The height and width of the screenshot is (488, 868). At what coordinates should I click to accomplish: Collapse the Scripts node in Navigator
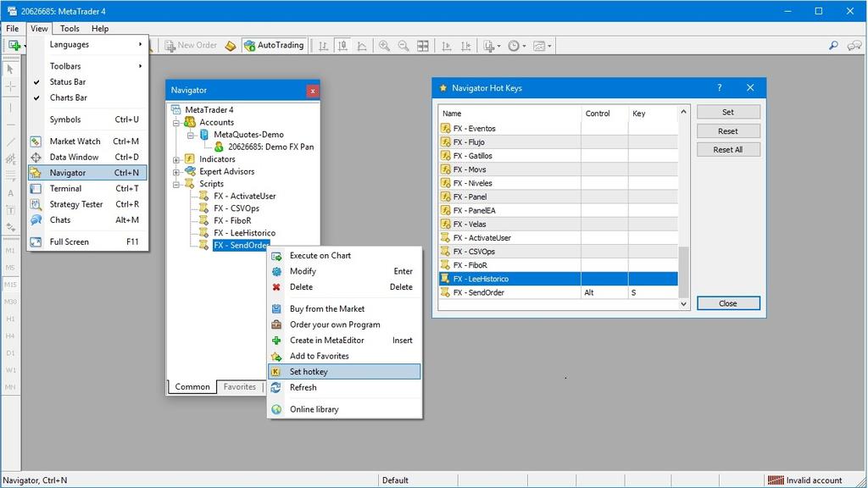tap(176, 184)
